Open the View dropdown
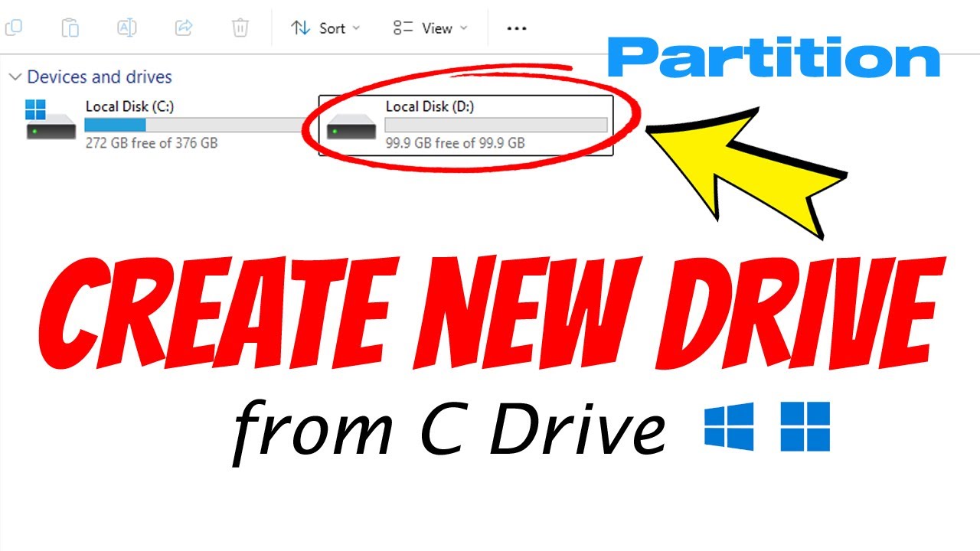This screenshot has height=551, width=980. [430, 28]
